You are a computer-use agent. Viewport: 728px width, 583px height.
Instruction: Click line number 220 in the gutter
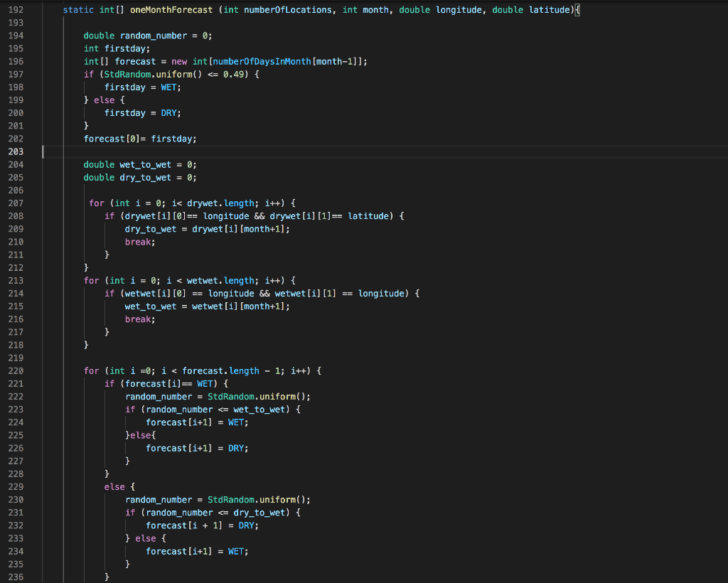coord(16,370)
